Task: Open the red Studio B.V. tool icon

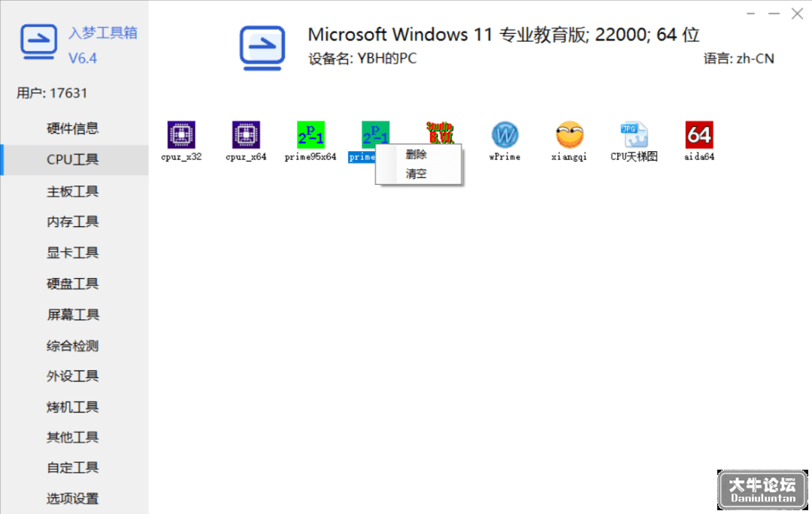Action: [x=440, y=132]
